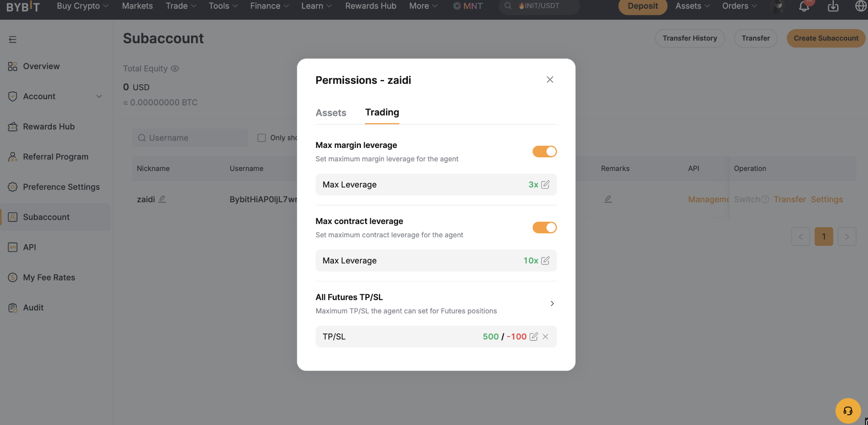Open customer support headset chat
Viewport: 868px width, 425px height.
point(848,411)
